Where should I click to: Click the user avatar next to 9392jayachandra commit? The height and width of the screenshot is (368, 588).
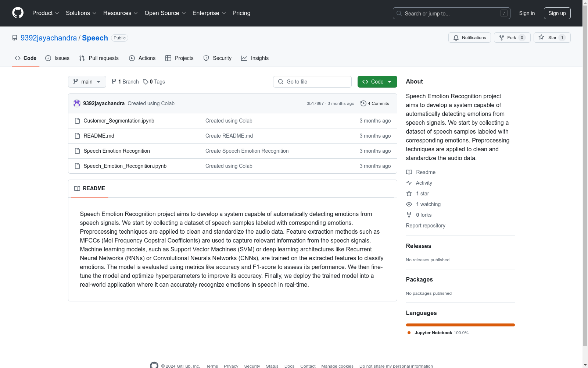77,103
